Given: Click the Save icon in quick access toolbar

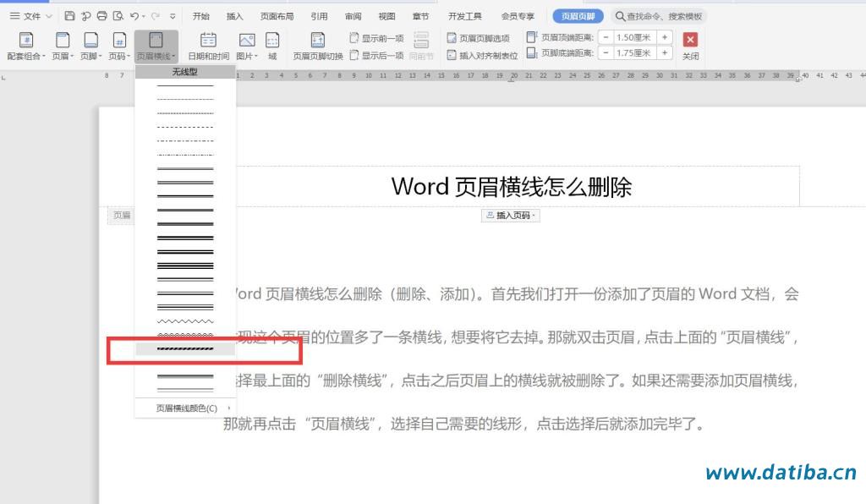Looking at the screenshot, I should (x=69, y=16).
